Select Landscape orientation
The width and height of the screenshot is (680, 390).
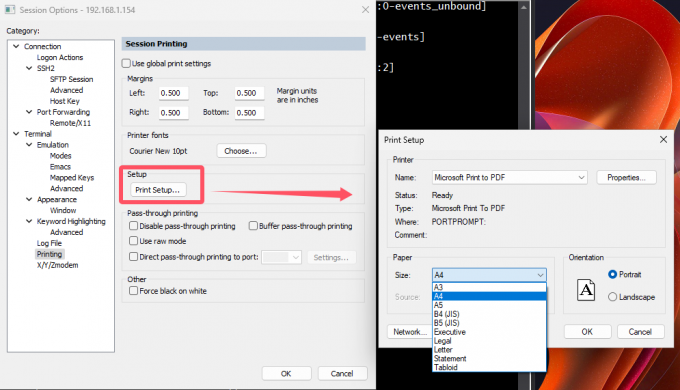612,297
